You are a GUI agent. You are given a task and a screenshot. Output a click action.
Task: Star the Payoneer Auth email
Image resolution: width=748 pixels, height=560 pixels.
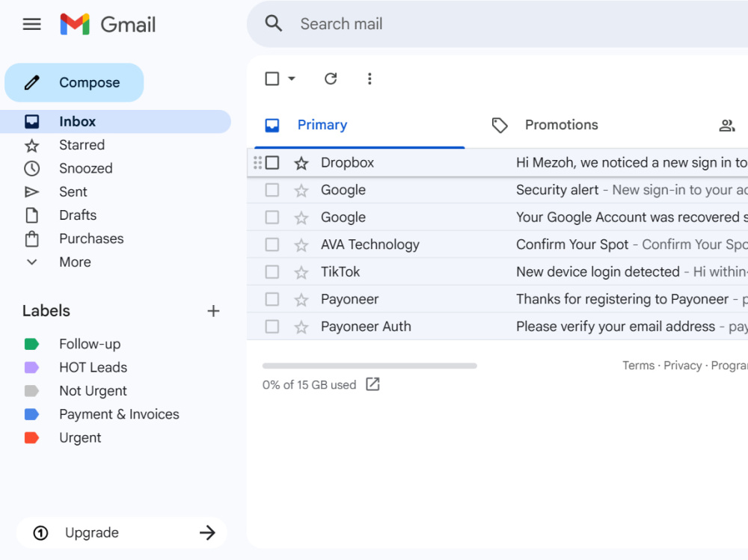pos(301,327)
